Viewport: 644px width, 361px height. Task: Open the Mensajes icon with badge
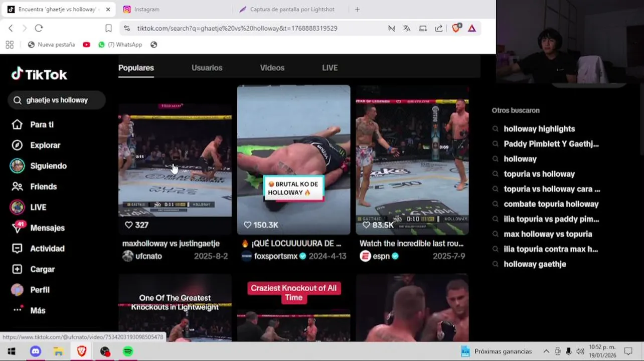18,227
